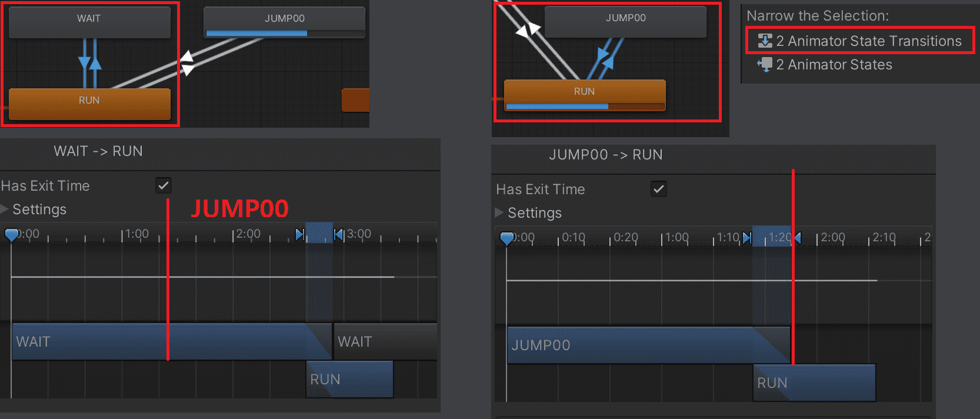The height and width of the screenshot is (419, 980).
Task: Click transition end marker in WAIT -> RUN timeline
Action: coord(338,235)
